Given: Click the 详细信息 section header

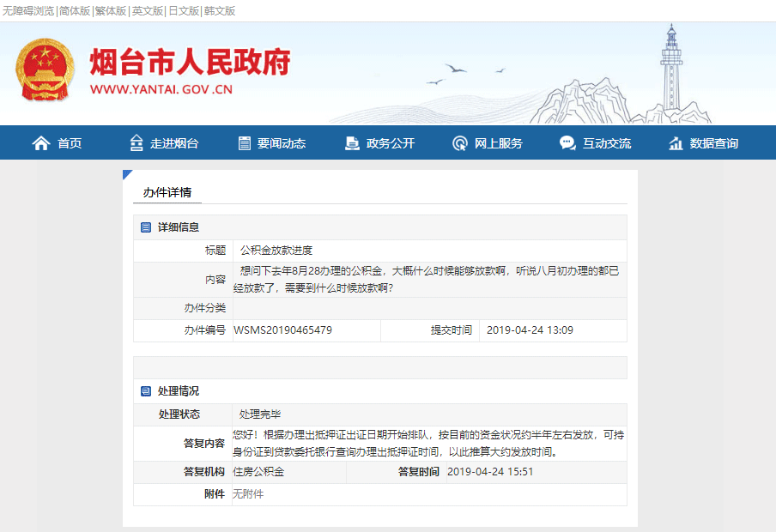Looking at the screenshot, I should pyautogui.click(x=179, y=227).
